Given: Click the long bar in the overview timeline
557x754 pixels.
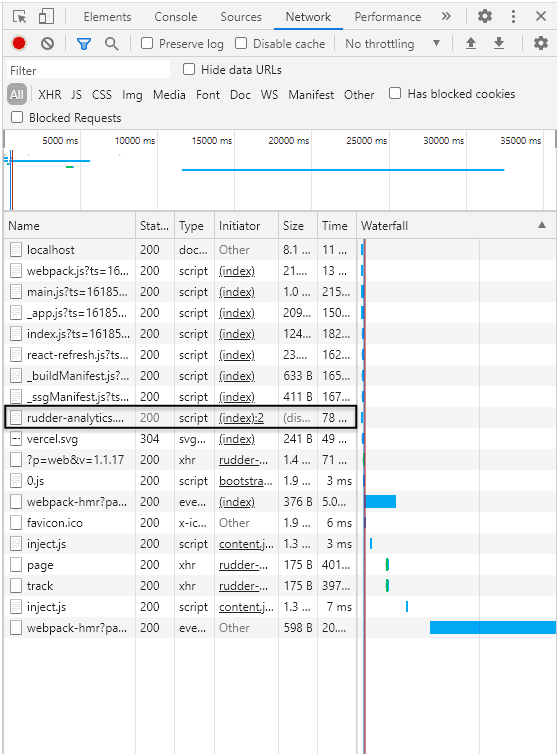Looking at the screenshot, I should (343, 170).
